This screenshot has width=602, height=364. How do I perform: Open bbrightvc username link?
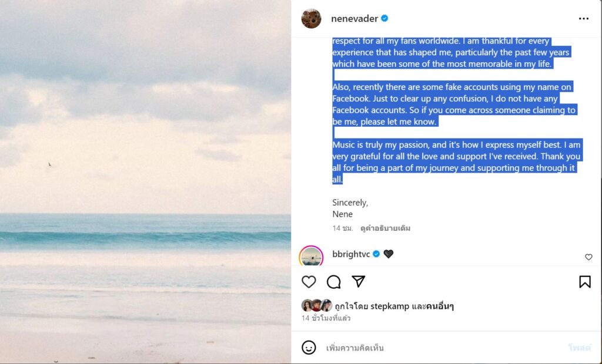(352, 254)
